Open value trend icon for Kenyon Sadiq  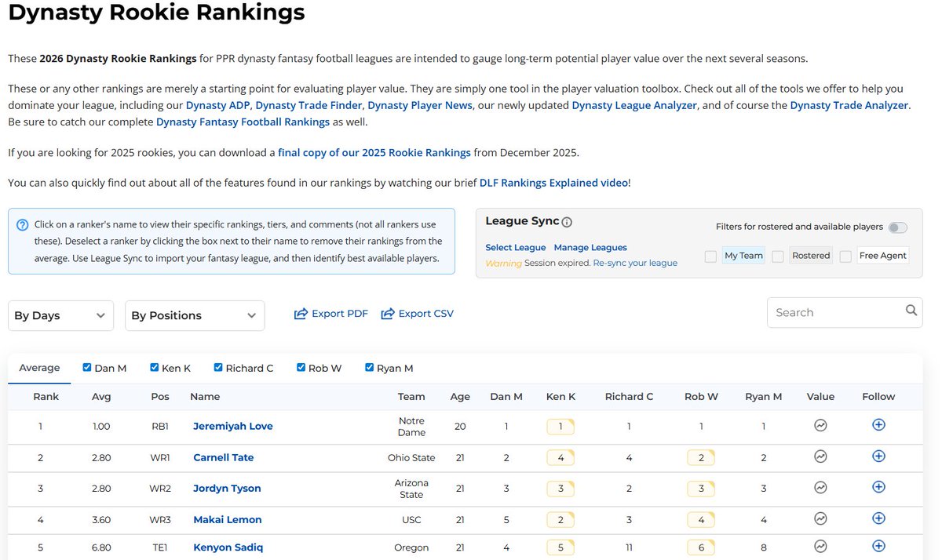pos(820,546)
